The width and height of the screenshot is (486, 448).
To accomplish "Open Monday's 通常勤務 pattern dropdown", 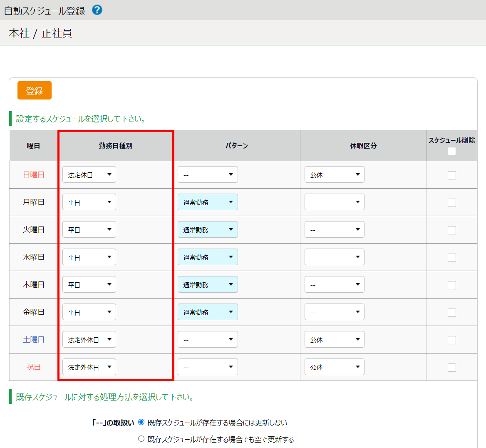I will (x=208, y=202).
